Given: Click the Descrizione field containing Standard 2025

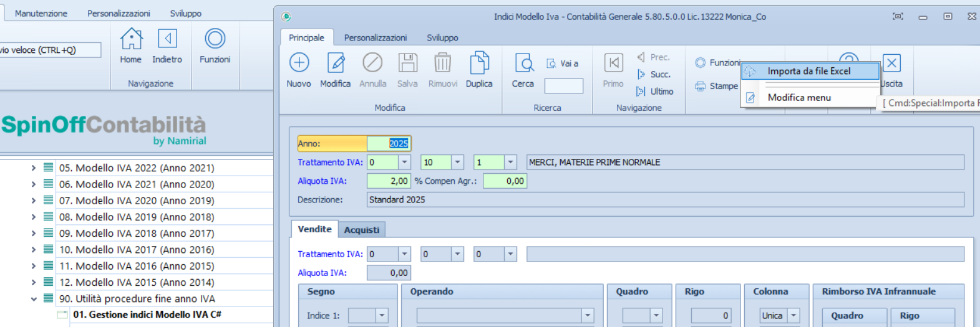Looking at the screenshot, I should (x=664, y=200).
